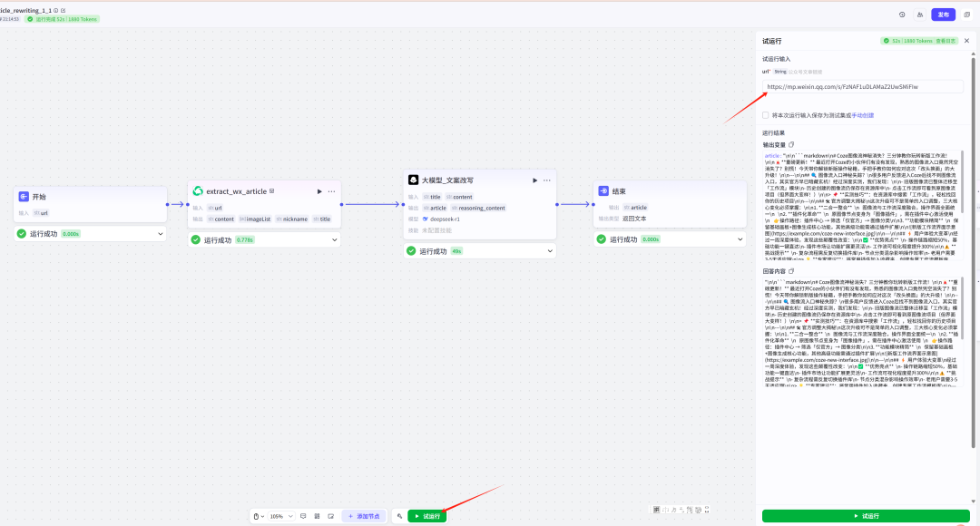Image resolution: width=980 pixels, height=526 pixels.
Task: Click the 未配置技能 text in LLM node
Action: click(x=436, y=230)
